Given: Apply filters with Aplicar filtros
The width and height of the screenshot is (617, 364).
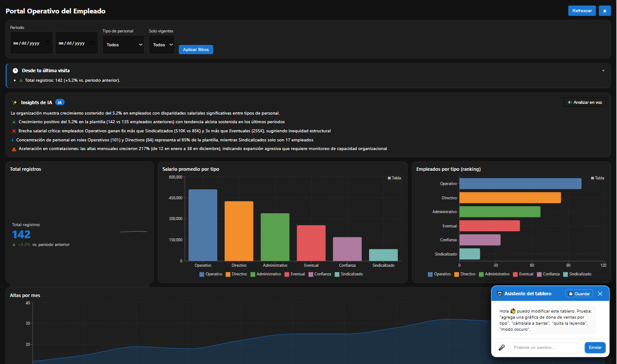Looking at the screenshot, I should click(196, 50).
